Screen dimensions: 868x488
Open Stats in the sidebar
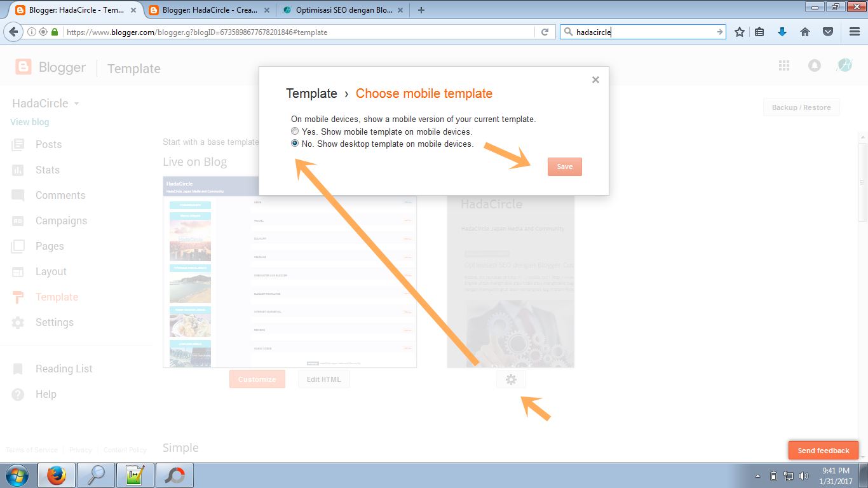(48, 170)
